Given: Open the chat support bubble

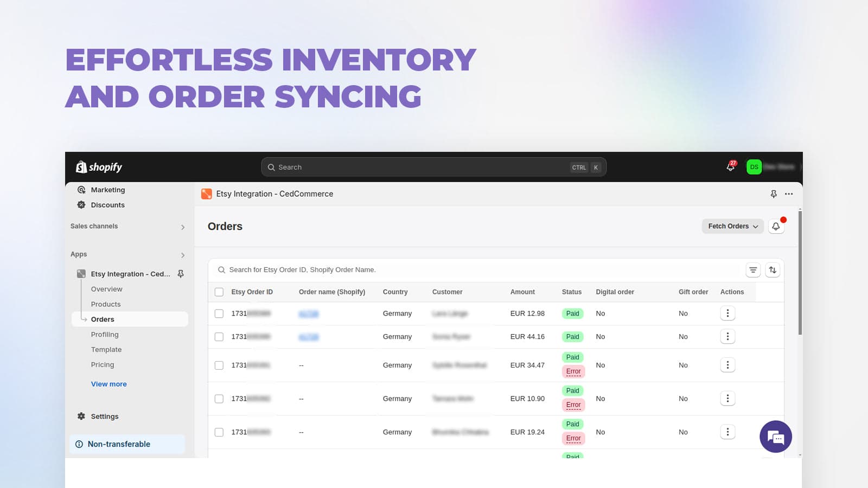Looking at the screenshot, I should [775, 436].
